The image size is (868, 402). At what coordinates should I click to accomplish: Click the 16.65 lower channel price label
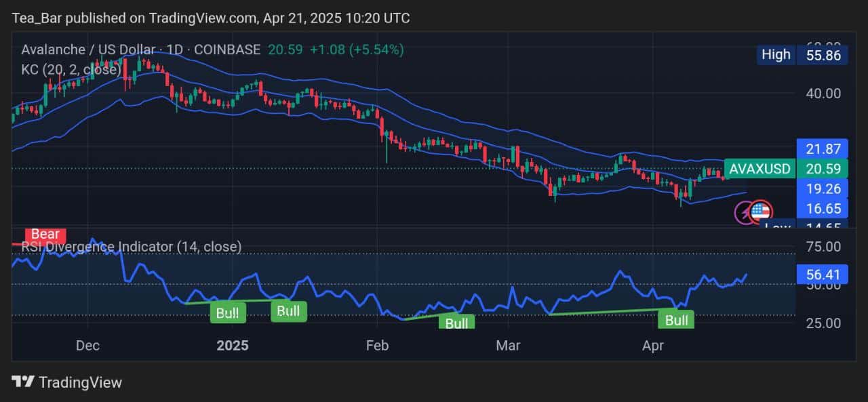point(823,208)
